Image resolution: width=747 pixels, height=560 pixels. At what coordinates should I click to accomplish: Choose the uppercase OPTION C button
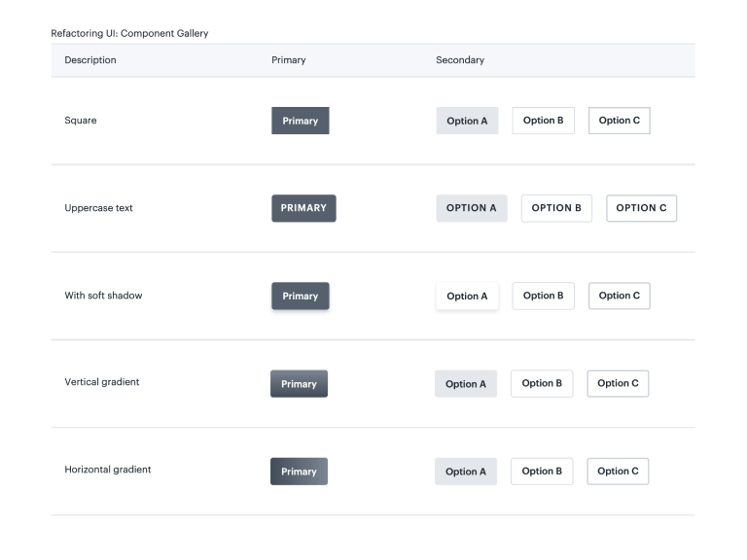pos(641,208)
